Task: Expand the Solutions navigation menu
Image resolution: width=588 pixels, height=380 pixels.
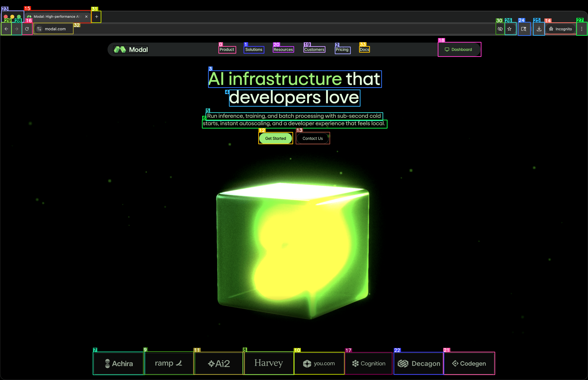Action: (254, 50)
